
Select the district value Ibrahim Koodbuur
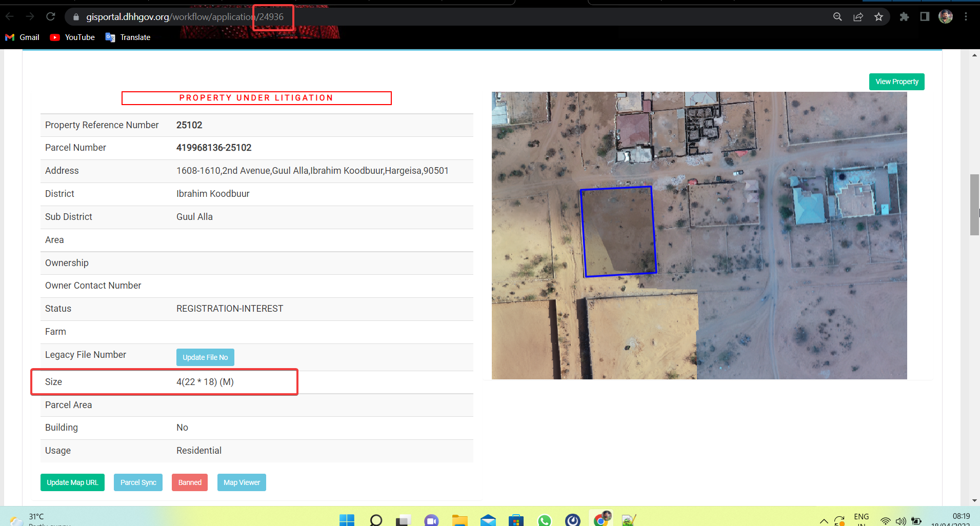(x=213, y=194)
